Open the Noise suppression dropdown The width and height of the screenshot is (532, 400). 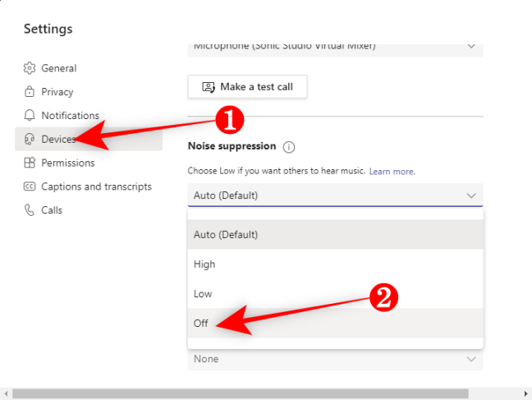tap(335, 195)
